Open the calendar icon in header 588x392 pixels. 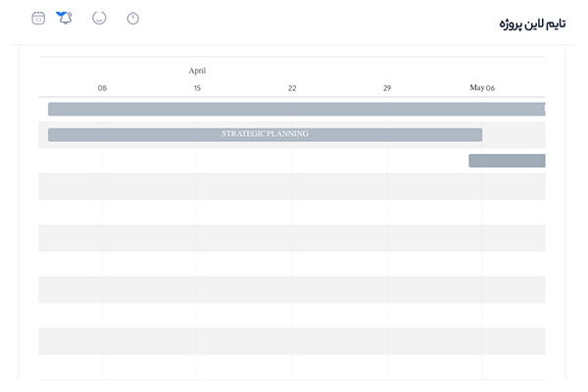[x=38, y=18]
